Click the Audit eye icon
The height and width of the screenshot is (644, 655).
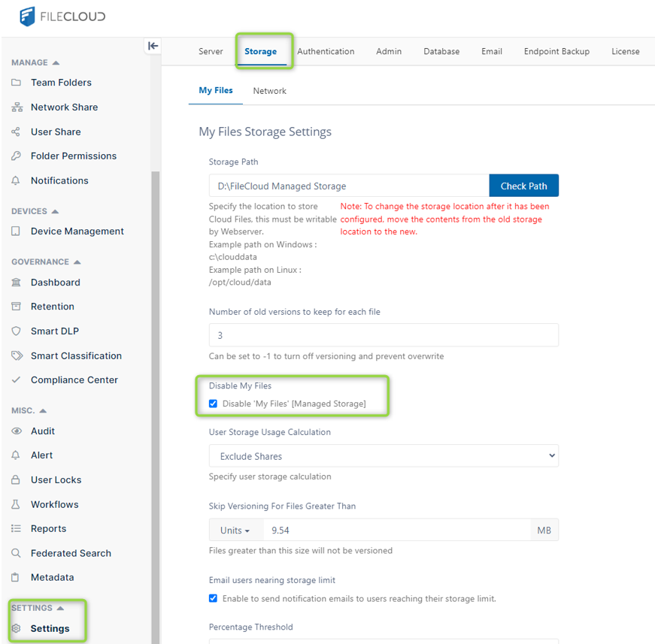tap(17, 431)
